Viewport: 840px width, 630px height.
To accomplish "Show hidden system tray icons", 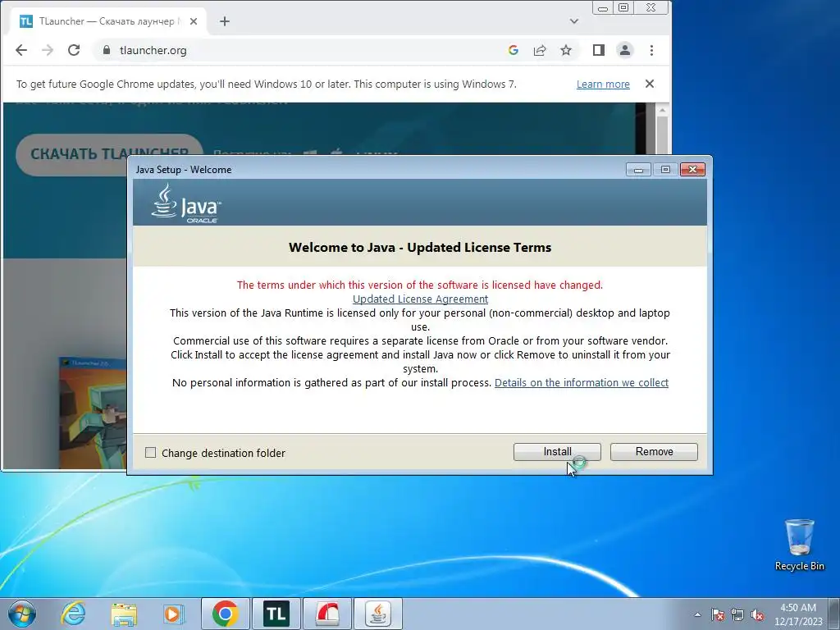I will (697, 614).
